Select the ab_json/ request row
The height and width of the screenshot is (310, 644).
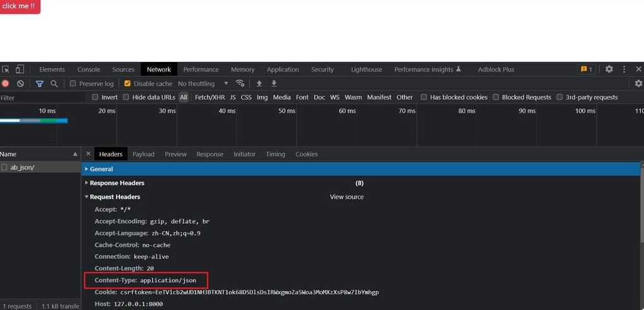(x=40, y=167)
